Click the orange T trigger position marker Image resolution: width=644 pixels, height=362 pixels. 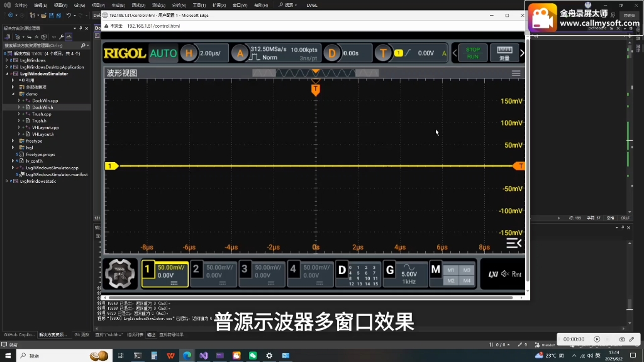click(x=316, y=89)
